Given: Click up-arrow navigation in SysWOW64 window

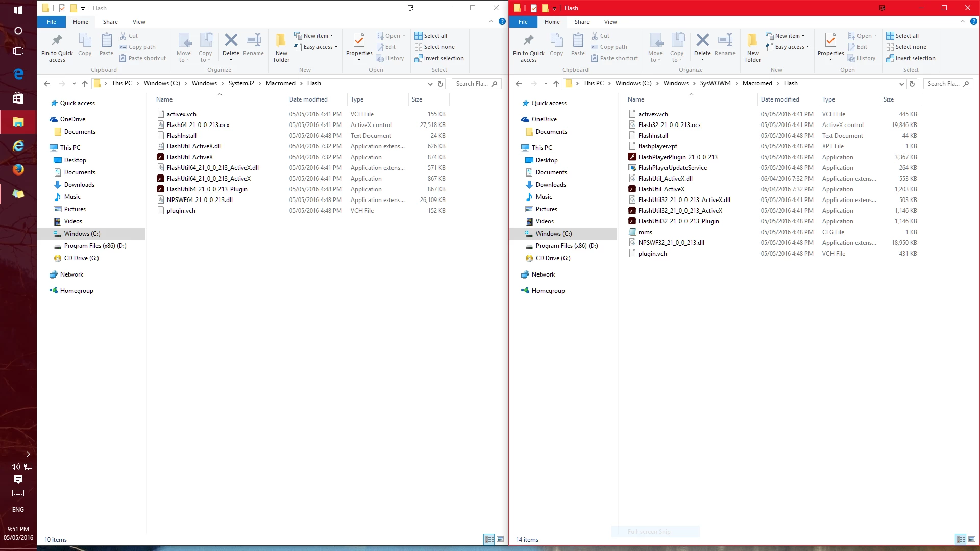Looking at the screenshot, I should click(556, 84).
